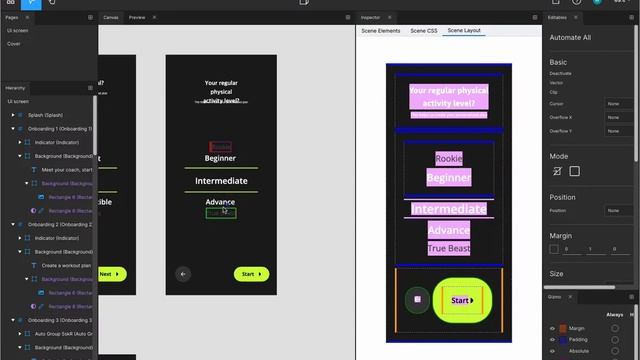
Task: Expand Auto Group hierarchy item
Action: (x=20, y=334)
